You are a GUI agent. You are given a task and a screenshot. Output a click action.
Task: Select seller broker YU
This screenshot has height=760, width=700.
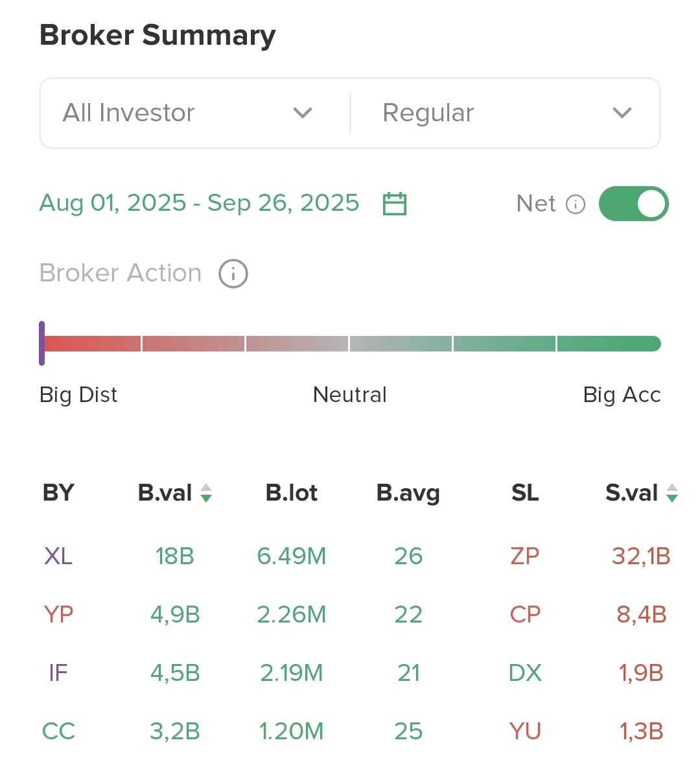tap(524, 731)
